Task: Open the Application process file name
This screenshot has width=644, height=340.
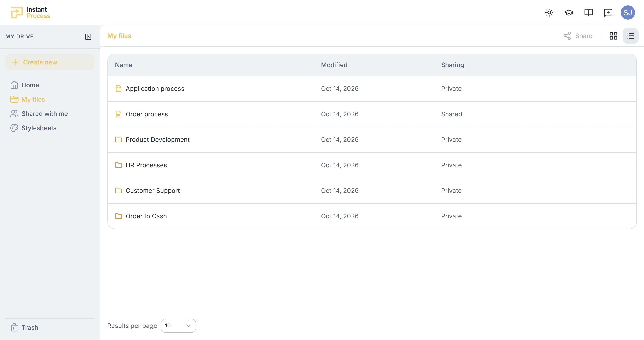Action: [155, 89]
